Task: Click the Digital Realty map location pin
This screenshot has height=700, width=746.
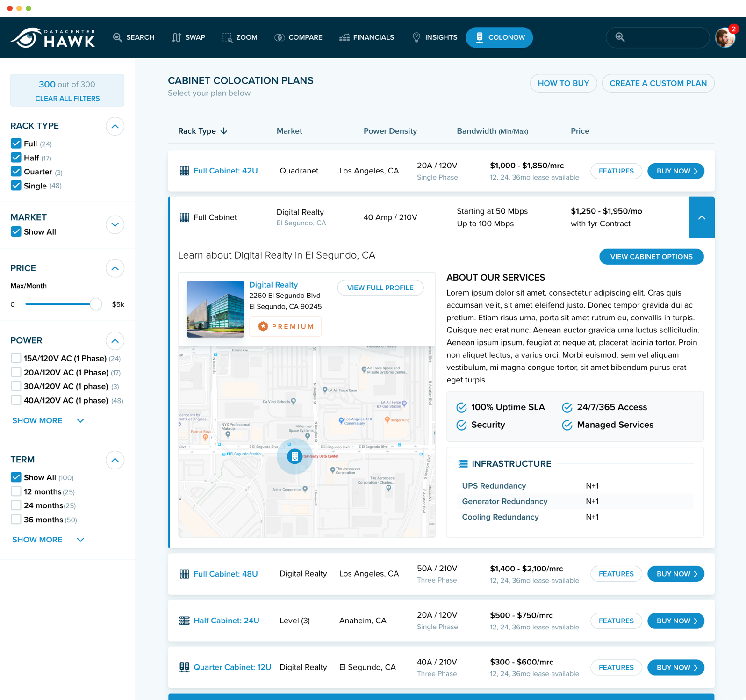Action: [x=294, y=456]
